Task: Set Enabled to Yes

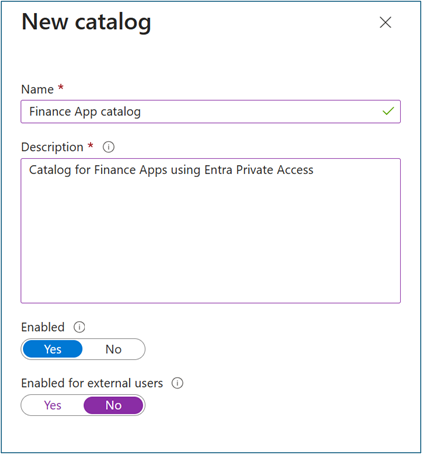Action: pyautogui.click(x=53, y=349)
